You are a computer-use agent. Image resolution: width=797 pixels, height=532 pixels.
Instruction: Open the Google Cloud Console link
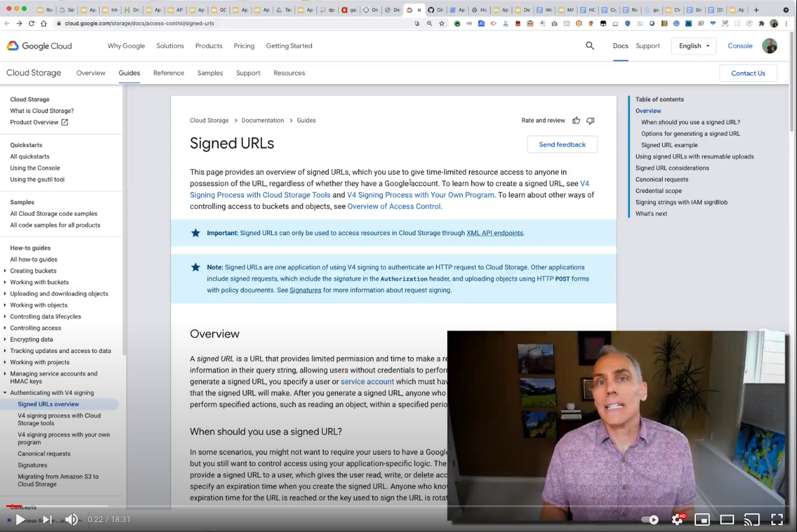click(x=740, y=46)
